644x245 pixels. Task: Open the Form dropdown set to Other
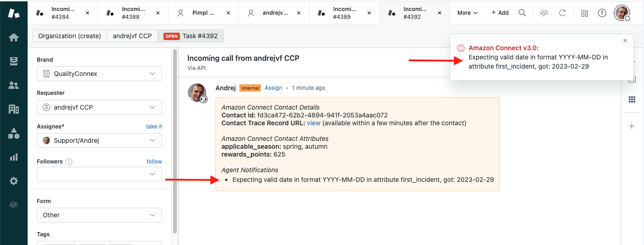coord(99,215)
